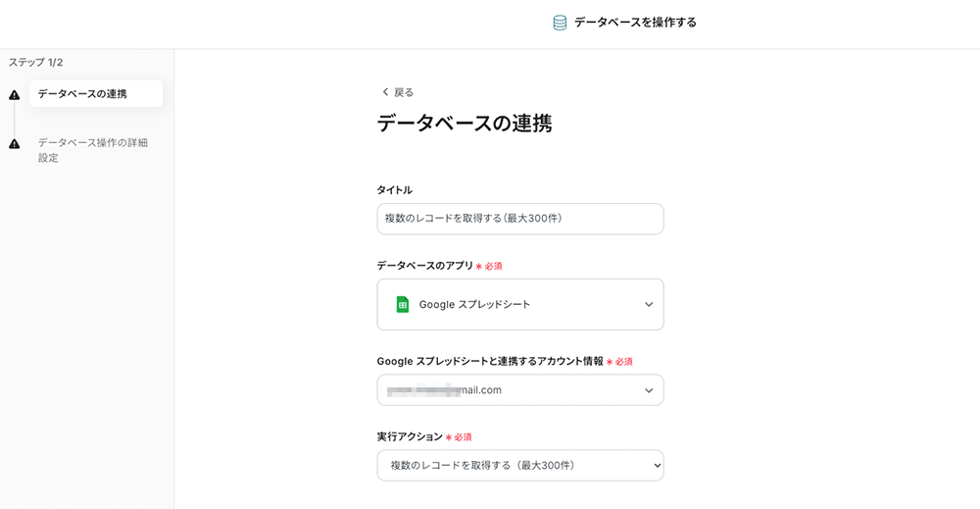The height and width of the screenshot is (509, 980).
Task: Select the データベースの連携 step in sidebar
Action: click(x=82, y=94)
